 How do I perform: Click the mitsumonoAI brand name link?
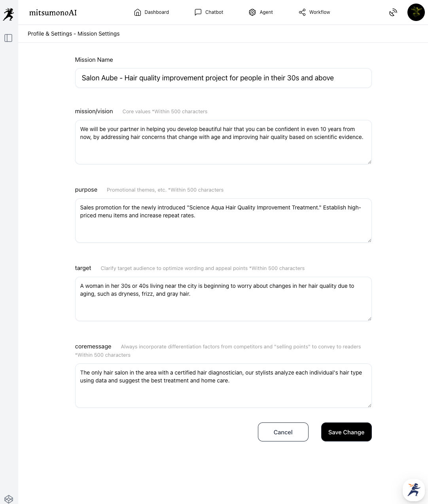click(53, 13)
